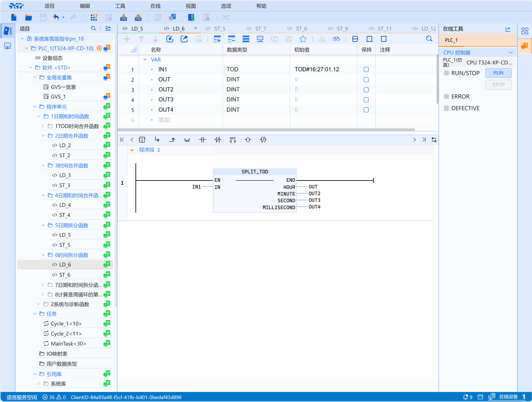This screenshot has height=402, width=532.
Task: Check the retain box for OUT3
Action: click(366, 100)
